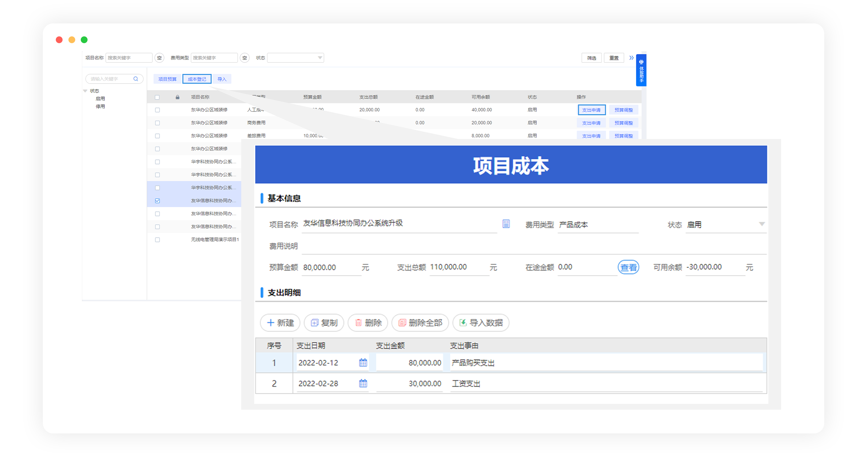Collapse the 状态 tree node
The width and height of the screenshot is (868, 459).
click(85, 91)
